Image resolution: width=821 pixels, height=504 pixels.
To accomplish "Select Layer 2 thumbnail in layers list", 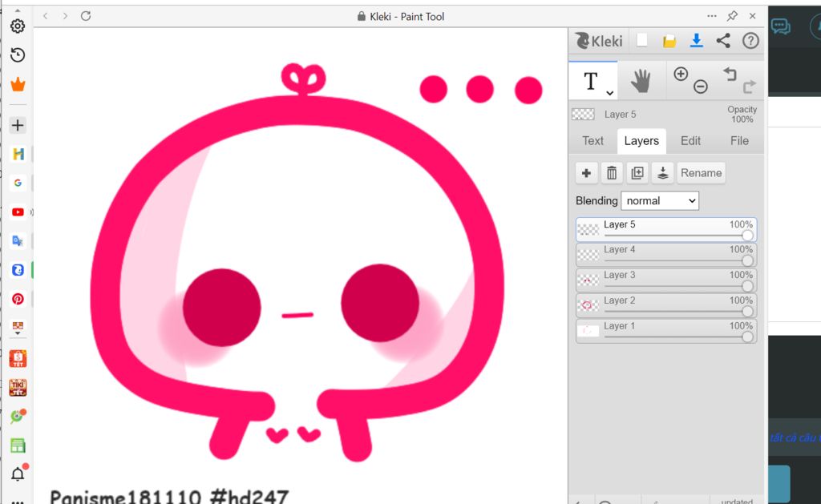I will tap(588, 305).
